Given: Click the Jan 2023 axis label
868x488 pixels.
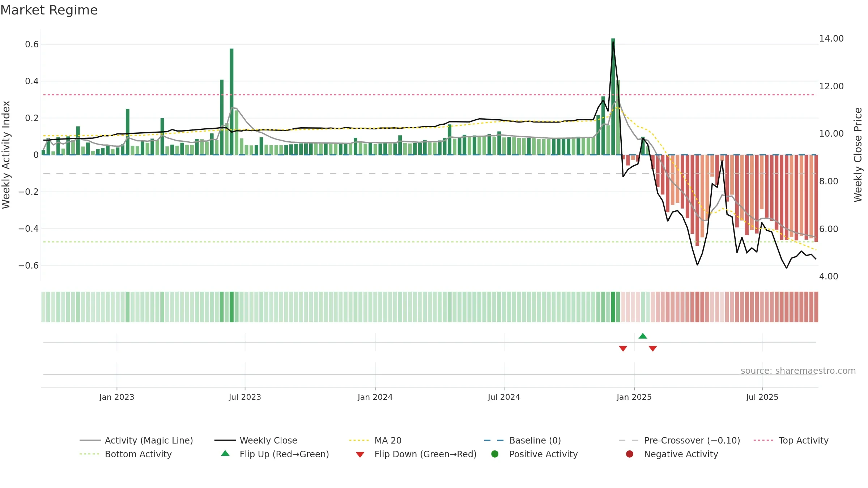Looking at the screenshot, I should 117,397.
